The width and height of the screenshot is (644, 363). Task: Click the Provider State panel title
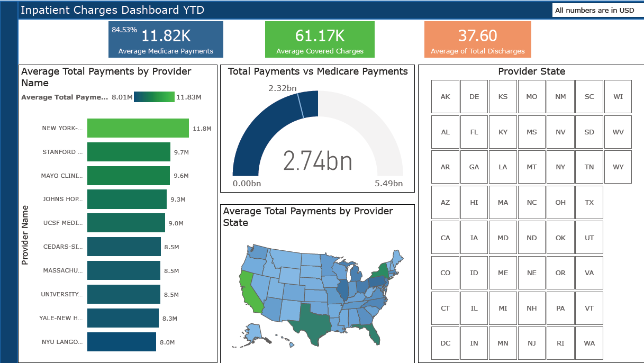532,71
